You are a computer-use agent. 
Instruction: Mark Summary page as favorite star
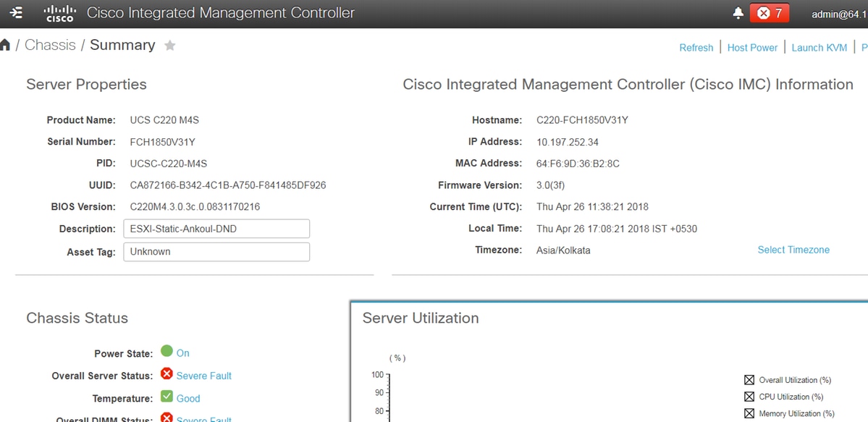[170, 46]
